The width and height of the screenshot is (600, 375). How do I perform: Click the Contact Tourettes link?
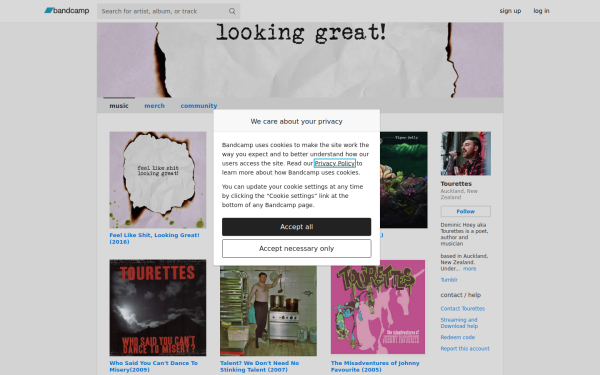pos(462,308)
